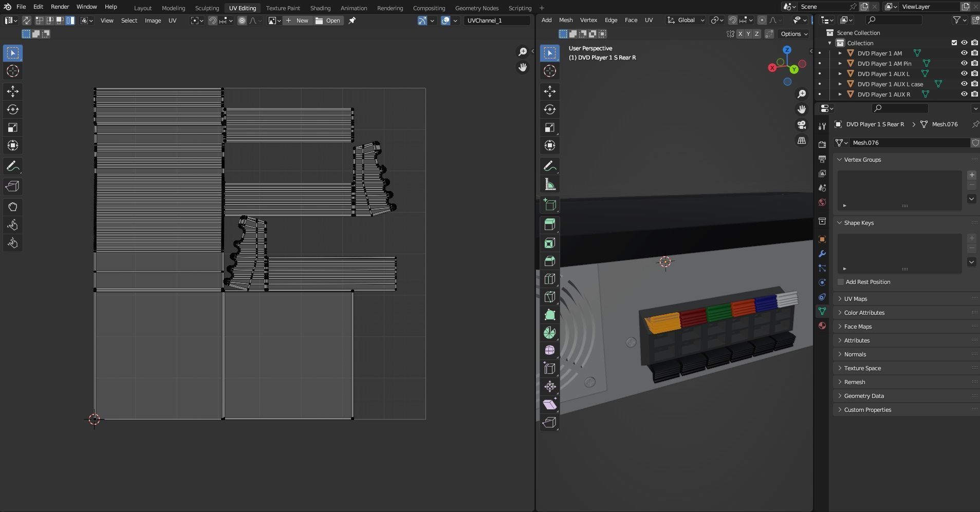This screenshot has width=980, height=512.
Task: Select the Rotate tool in UV editor
Action: tap(13, 109)
